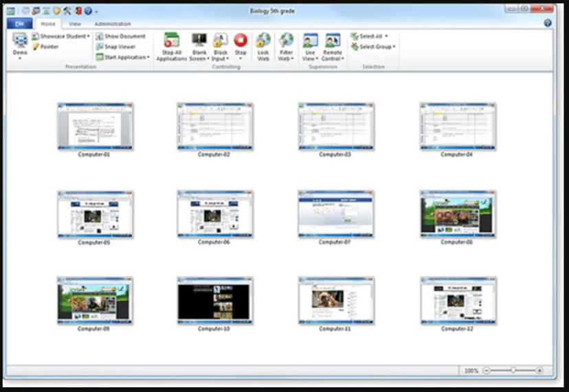Adjust the zoom slider handle
This screenshot has height=392, width=569.
[x=513, y=370]
